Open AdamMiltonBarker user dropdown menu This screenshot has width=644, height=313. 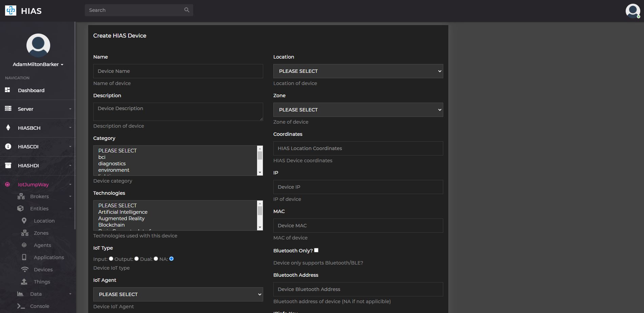click(38, 64)
